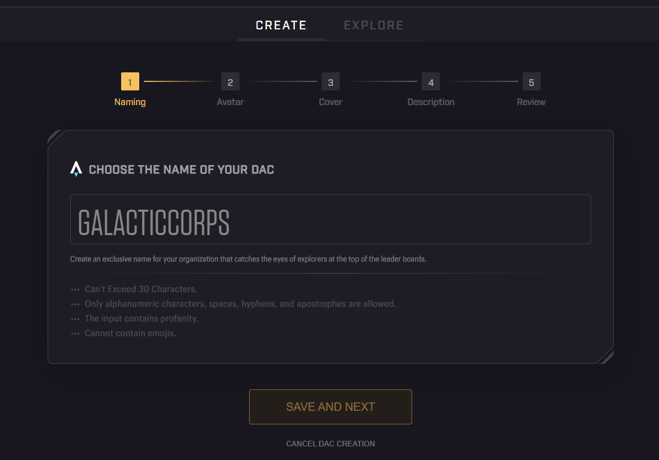659x460 pixels.
Task: Click the alphanumeric rule bullet icon
Action: click(75, 304)
